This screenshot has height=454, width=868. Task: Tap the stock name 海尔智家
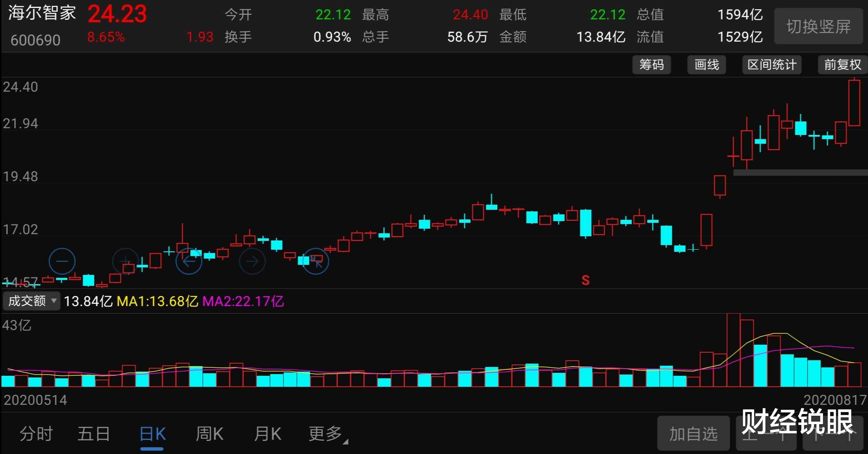tap(42, 13)
